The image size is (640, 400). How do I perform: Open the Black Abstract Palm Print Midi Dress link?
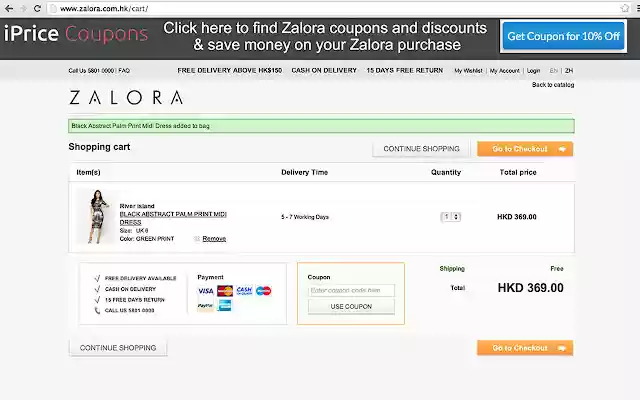point(173,218)
